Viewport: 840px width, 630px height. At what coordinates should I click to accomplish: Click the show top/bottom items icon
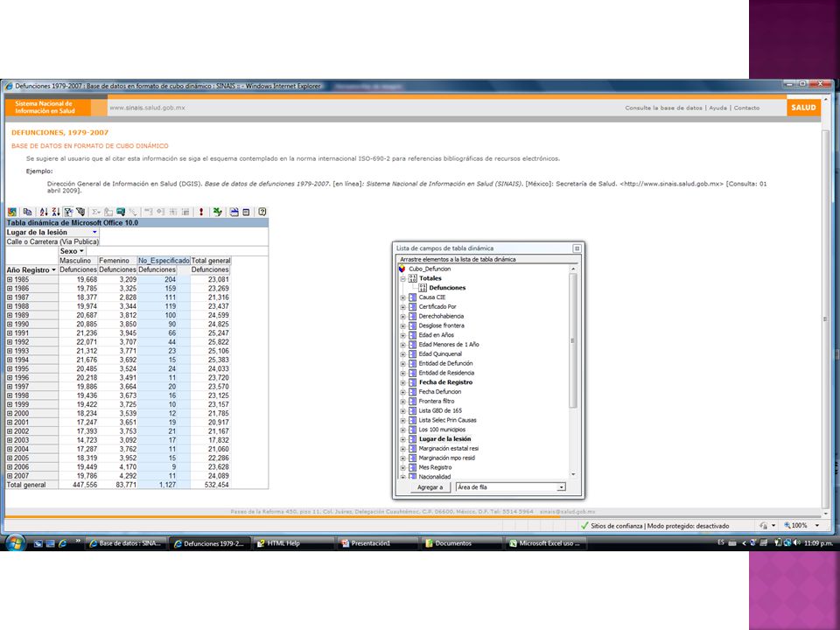(80, 212)
